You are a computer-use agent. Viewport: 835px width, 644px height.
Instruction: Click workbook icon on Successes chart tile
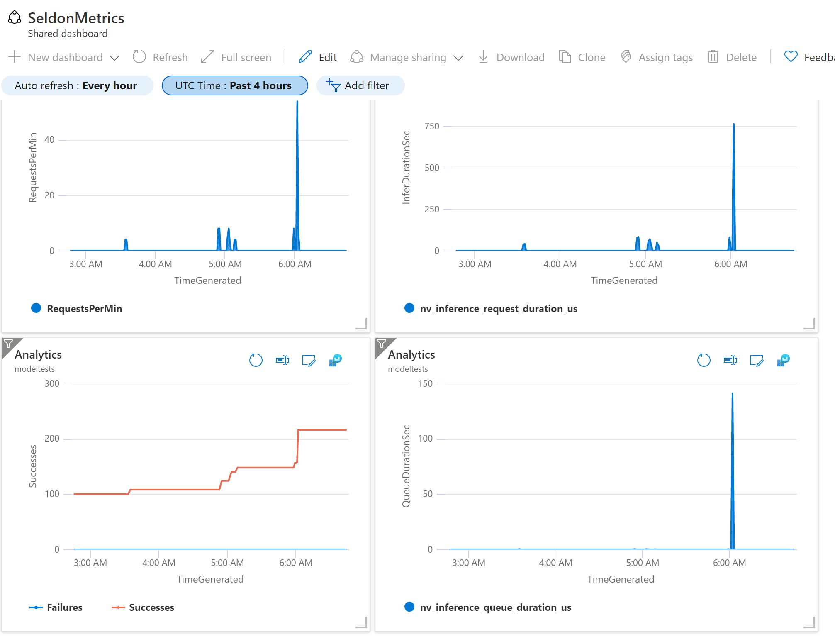tap(335, 360)
